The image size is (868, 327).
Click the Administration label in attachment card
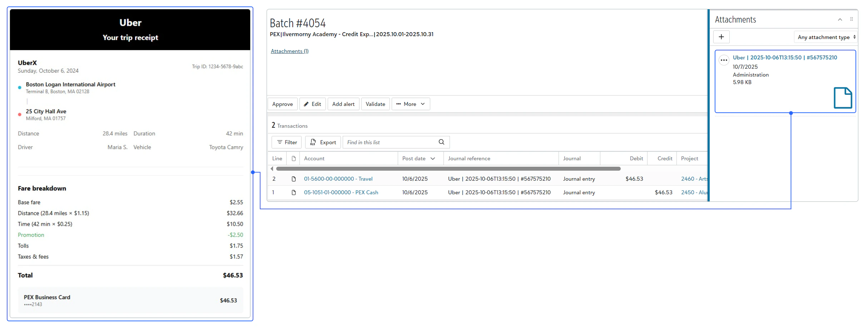[750, 75]
